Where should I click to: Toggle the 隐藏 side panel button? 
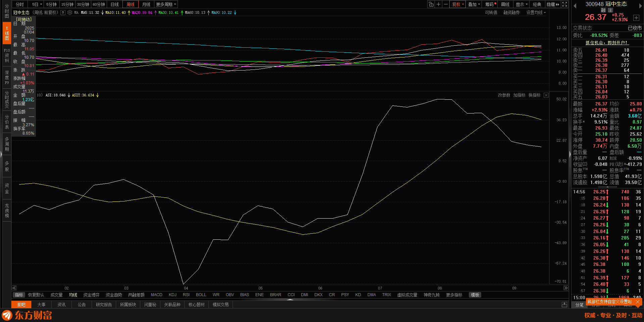point(553,4)
